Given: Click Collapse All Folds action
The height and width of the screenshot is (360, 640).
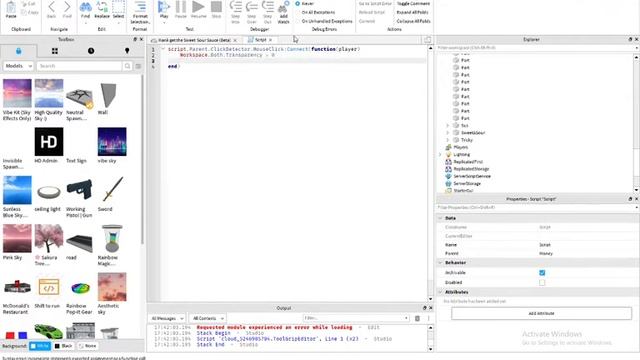Looking at the screenshot, I should pos(413,21).
